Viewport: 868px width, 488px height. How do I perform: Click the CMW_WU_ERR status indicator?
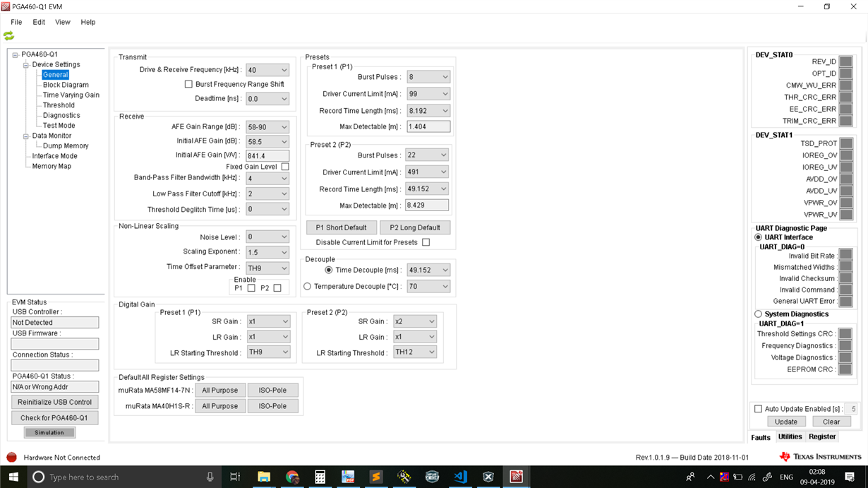[x=845, y=85]
